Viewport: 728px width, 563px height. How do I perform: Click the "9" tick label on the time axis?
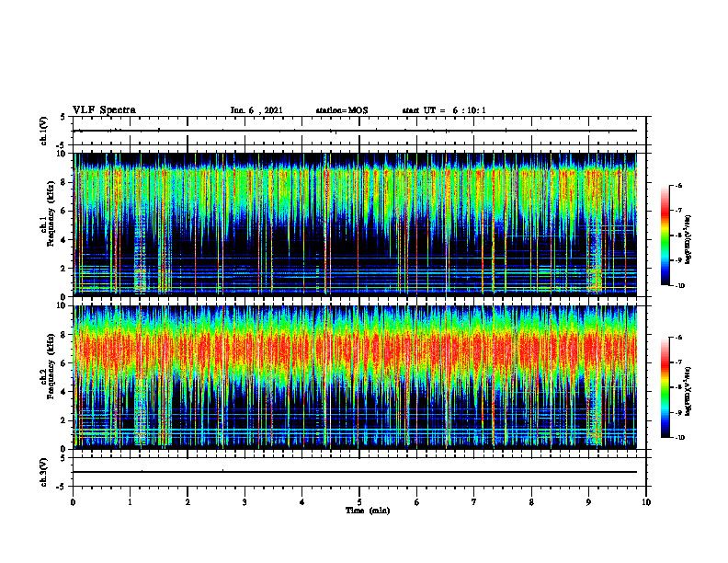(x=588, y=502)
